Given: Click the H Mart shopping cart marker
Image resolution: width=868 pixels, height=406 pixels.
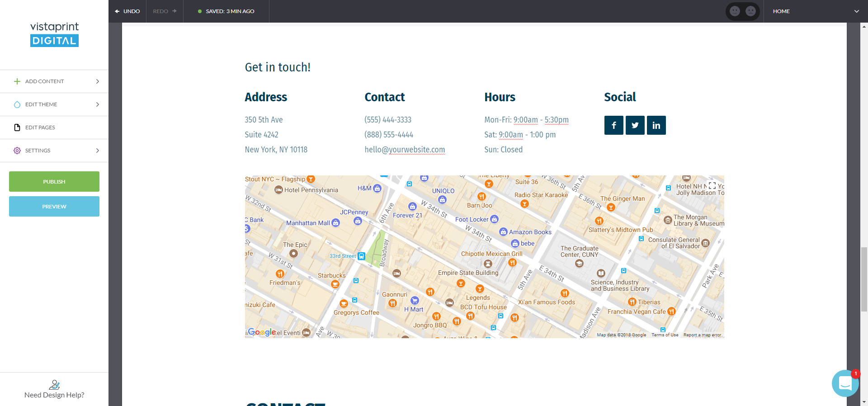Looking at the screenshot, I should coord(415,301).
